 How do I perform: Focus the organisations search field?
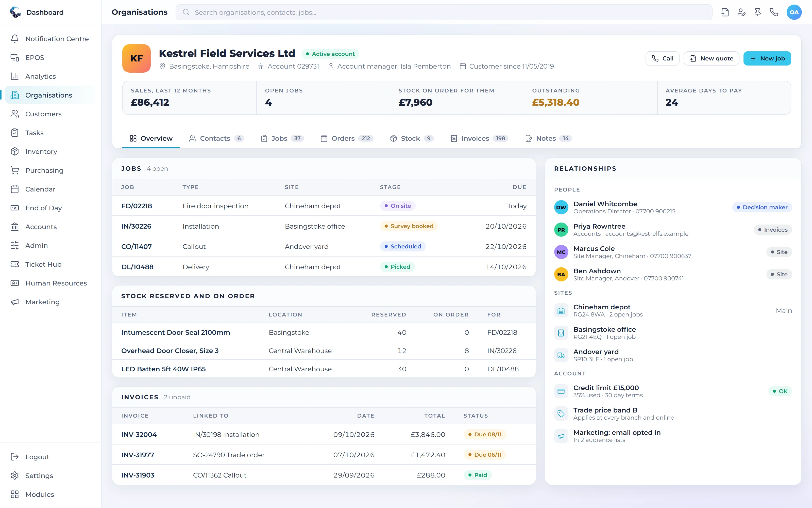444,12
